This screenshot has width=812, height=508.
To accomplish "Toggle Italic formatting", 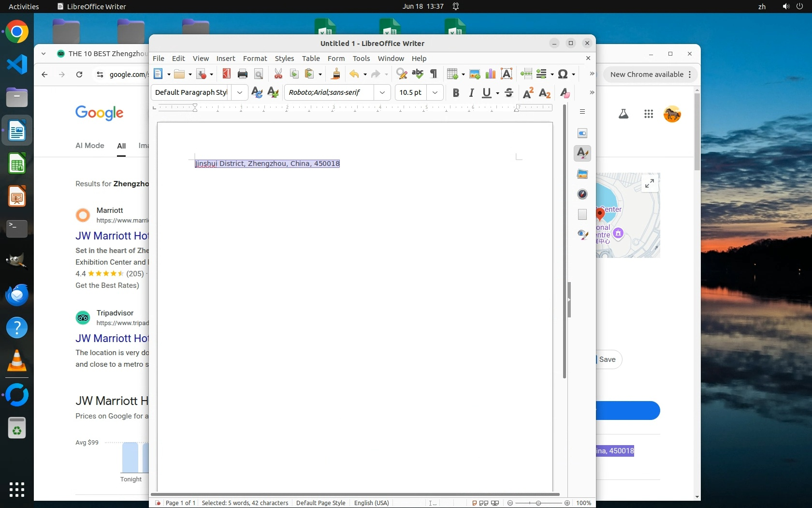I will pos(471,93).
